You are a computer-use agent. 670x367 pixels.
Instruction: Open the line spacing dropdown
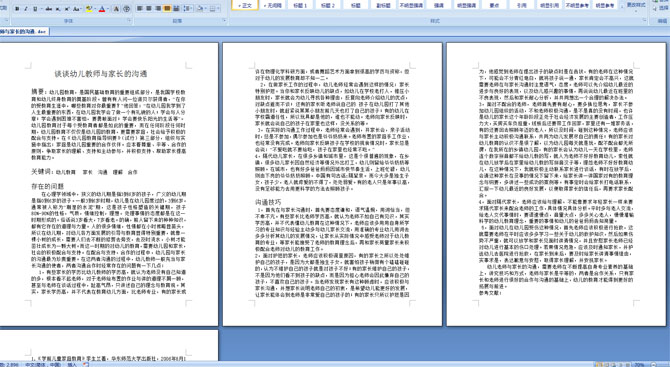point(188,9)
